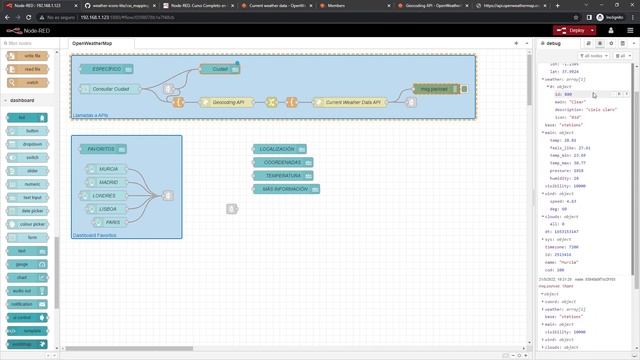Image resolution: width=640 pixels, height=360 pixels.
Task: Select the dashboard date picker palette node
Action: coord(28,211)
